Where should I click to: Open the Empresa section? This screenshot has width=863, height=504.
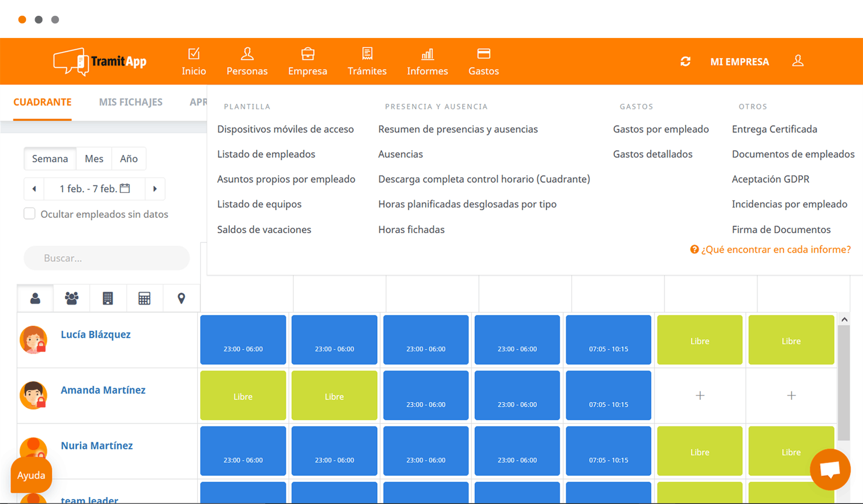pyautogui.click(x=308, y=62)
